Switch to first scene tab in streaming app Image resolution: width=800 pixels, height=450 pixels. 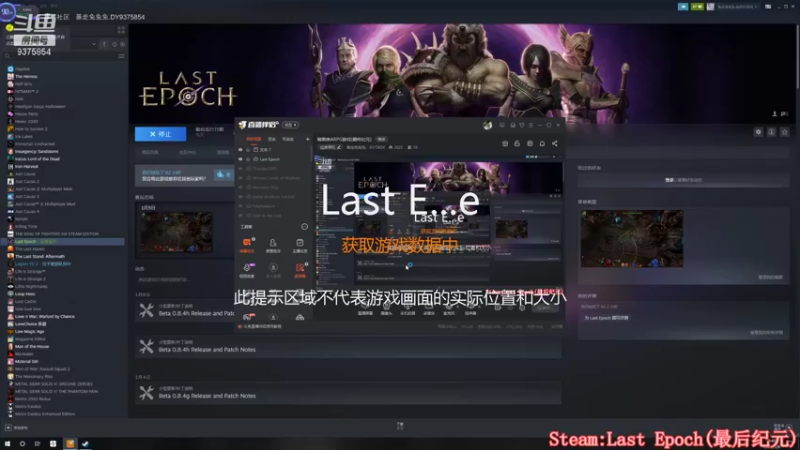tap(254, 139)
